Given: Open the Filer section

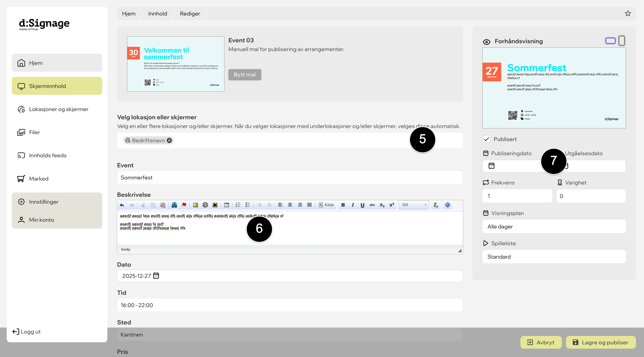Looking at the screenshot, I should 57,132.
